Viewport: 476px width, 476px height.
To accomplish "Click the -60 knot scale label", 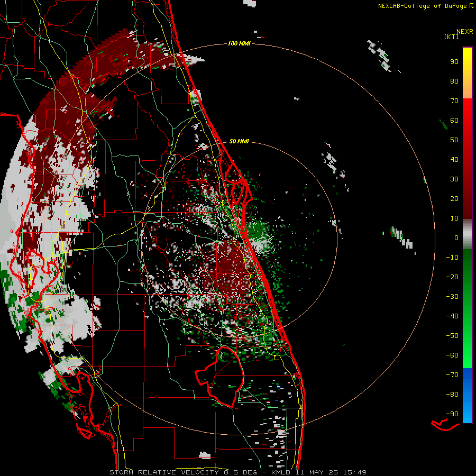I will tap(452, 355).
